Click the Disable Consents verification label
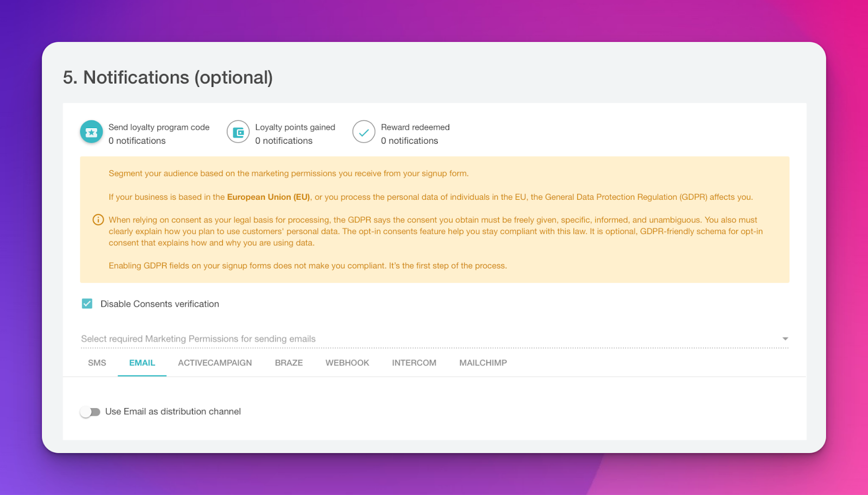Image resolution: width=868 pixels, height=495 pixels. (x=159, y=304)
